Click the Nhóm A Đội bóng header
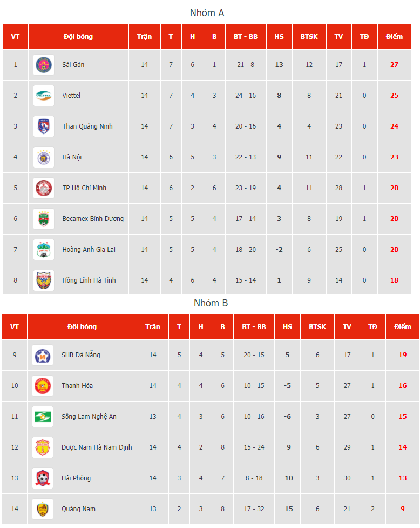The image size is (420, 528). click(x=78, y=36)
